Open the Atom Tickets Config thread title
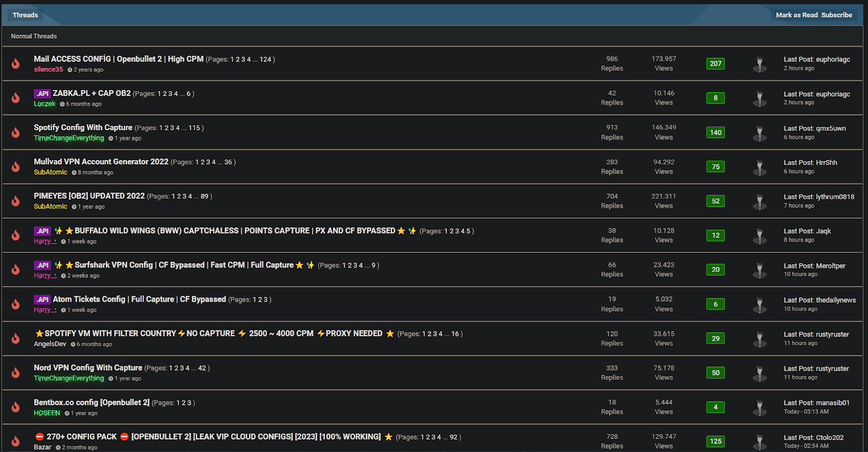The height and width of the screenshot is (452, 868). [x=139, y=300]
